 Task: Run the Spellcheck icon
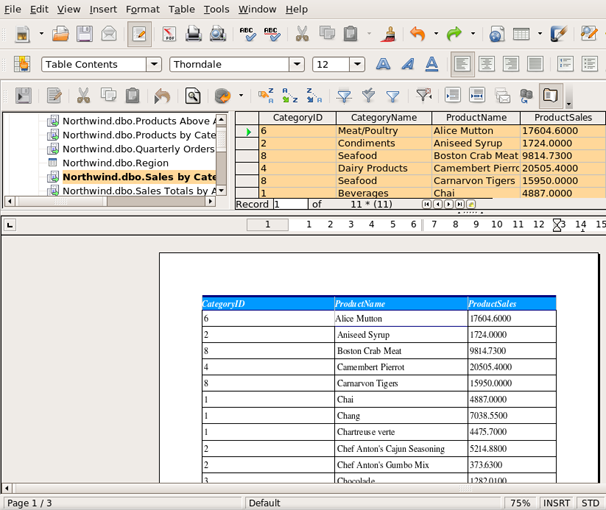247,34
